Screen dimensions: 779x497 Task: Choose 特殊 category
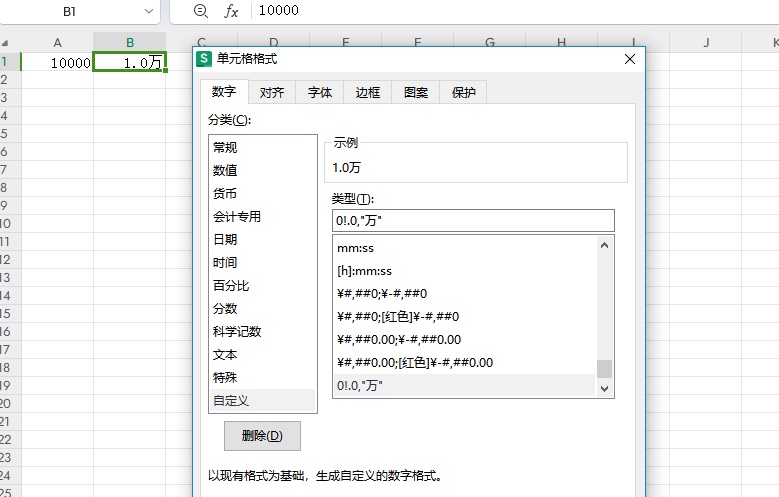[262, 378]
